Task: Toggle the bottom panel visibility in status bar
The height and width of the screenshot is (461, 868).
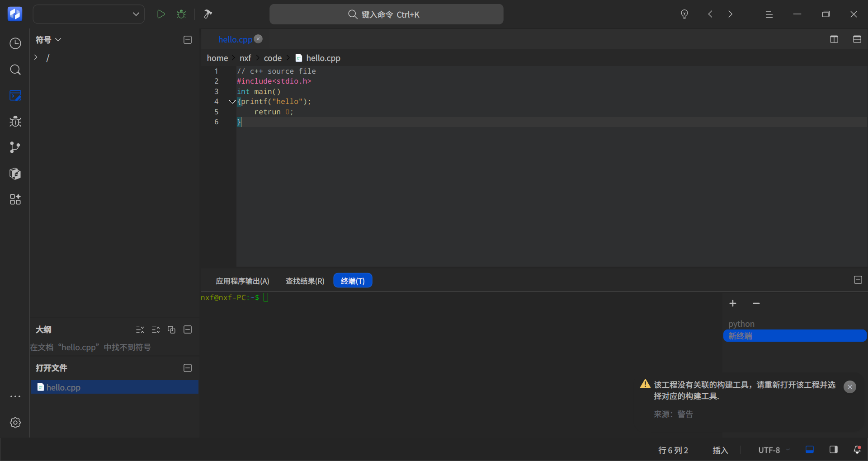Action: pyautogui.click(x=810, y=450)
